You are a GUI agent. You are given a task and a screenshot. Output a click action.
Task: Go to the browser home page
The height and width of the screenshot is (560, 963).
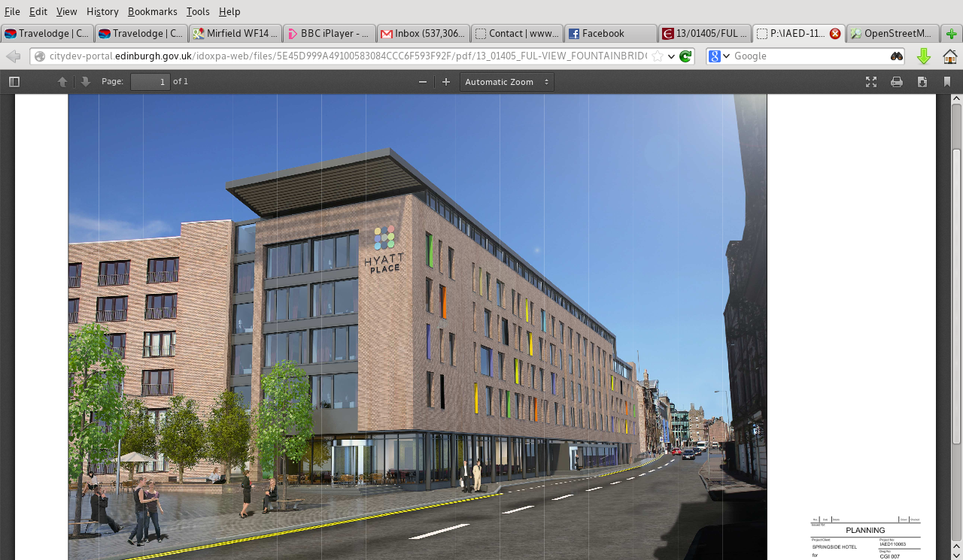click(950, 56)
